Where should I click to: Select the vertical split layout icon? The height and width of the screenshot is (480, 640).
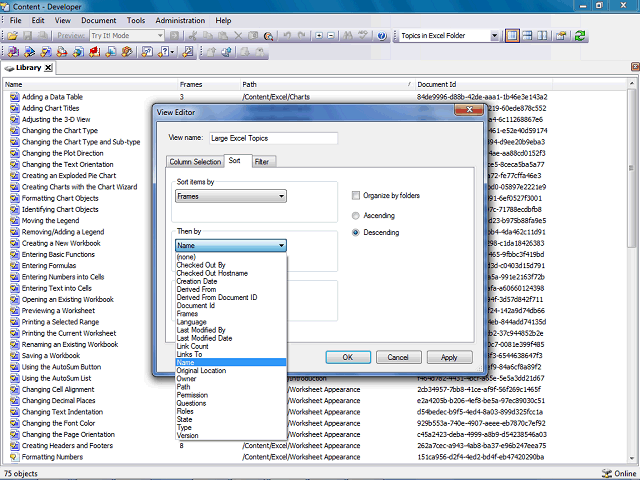[542, 36]
